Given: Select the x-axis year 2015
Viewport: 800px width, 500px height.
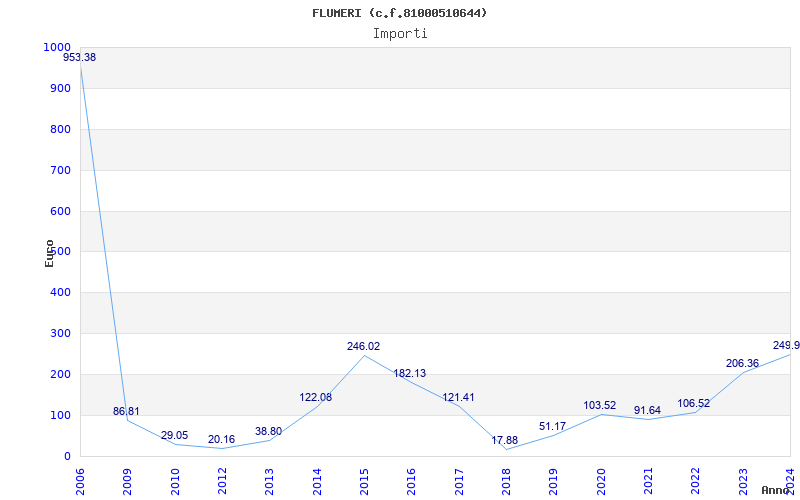Looking at the screenshot, I should [364, 482].
